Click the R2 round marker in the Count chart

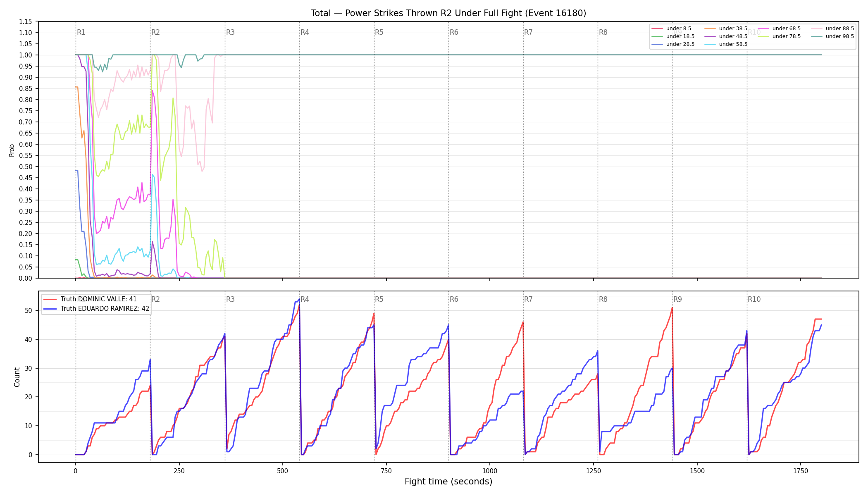[x=155, y=299]
